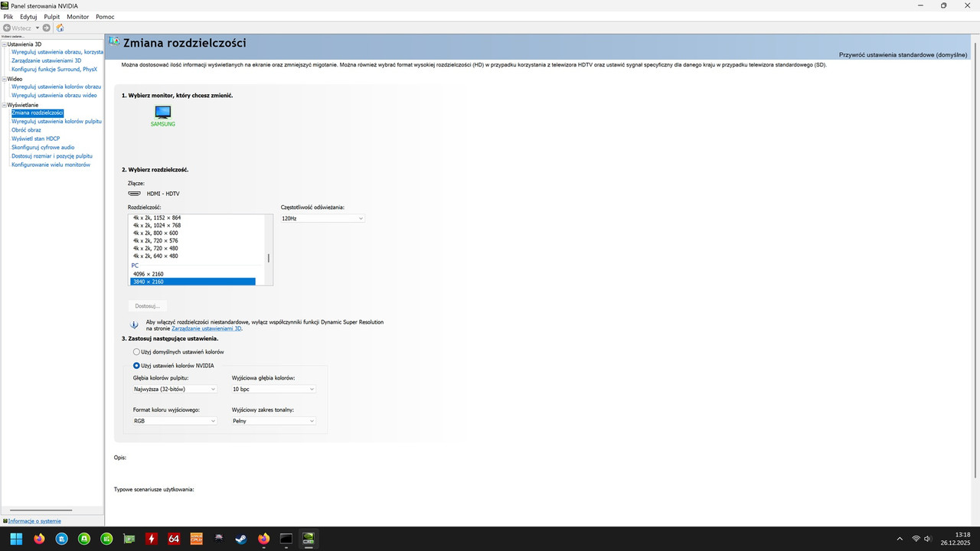This screenshot has width=980, height=551.
Task: Follow the Zarządzanie ustawieniami 3D link in note
Action: [206, 328]
